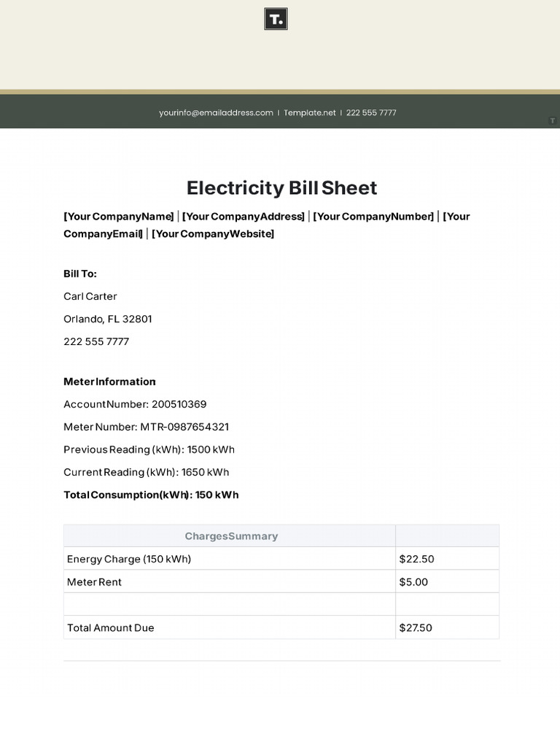This screenshot has height=747, width=560.
Task: Select the ChargesSummary table header cell
Action: (230, 536)
